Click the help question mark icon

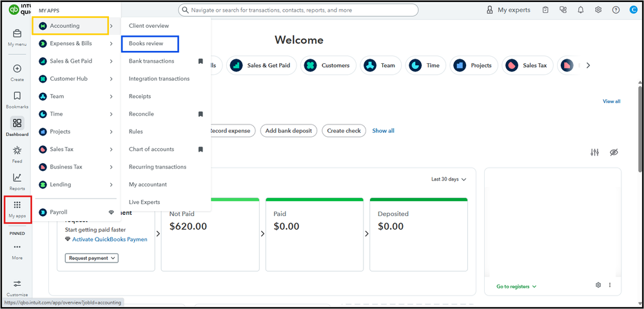pyautogui.click(x=616, y=10)
